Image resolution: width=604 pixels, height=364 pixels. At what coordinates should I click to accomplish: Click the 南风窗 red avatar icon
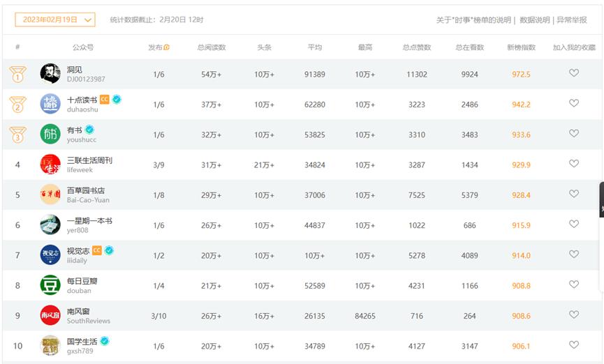click(50, 315)
